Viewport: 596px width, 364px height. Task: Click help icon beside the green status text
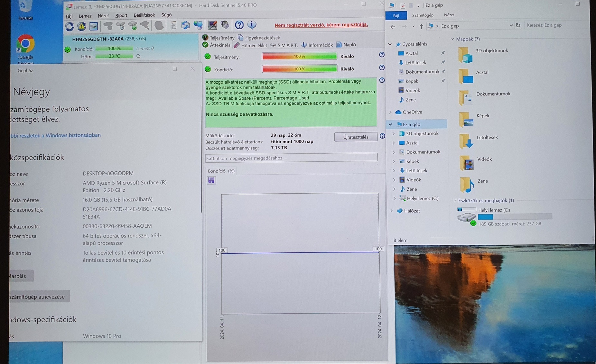point(382,80)
